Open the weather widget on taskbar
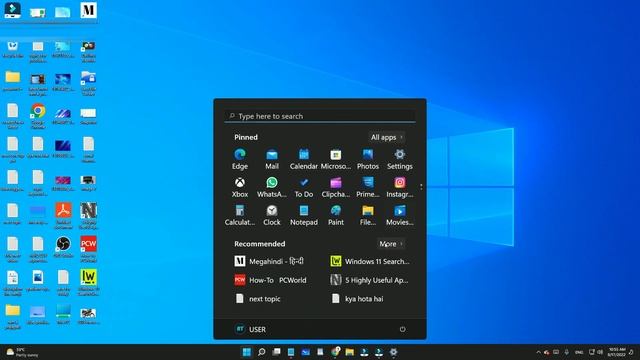Viewport: 640px width, 360px height. 22,352
